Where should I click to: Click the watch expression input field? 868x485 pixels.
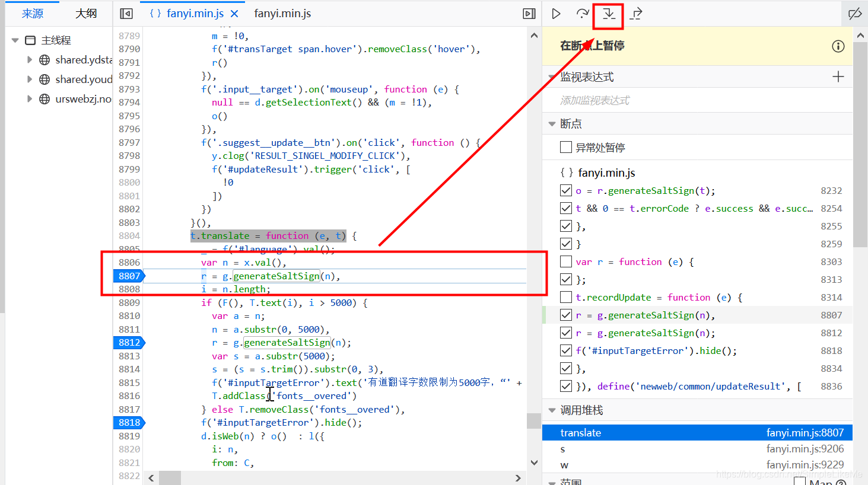697,101
